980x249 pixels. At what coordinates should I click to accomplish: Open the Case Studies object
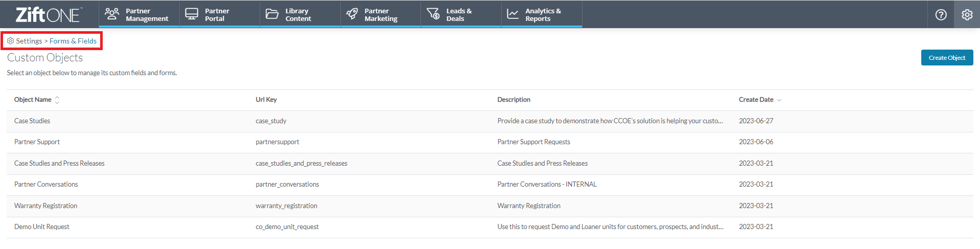[x=32, y=121]
